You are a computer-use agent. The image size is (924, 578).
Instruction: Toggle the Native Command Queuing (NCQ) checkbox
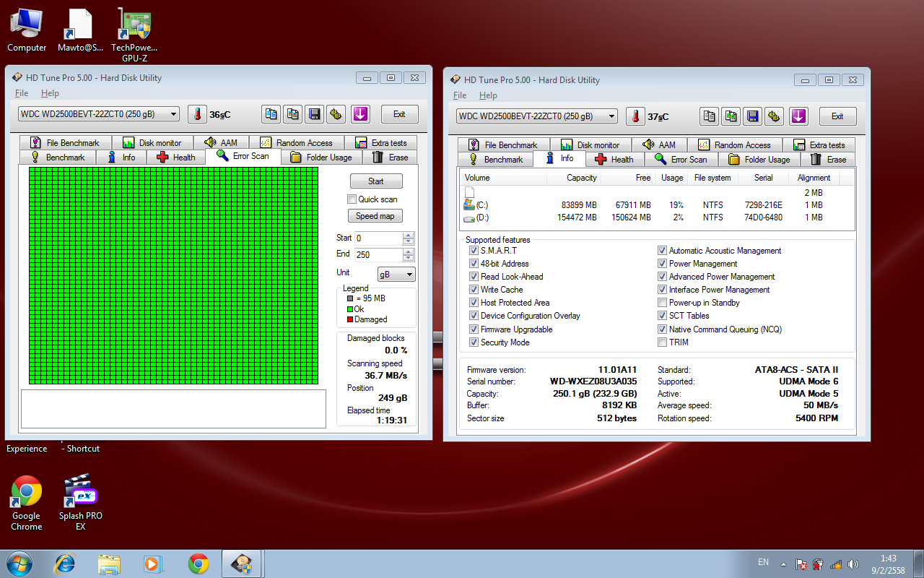pyautogui.click(x=662, y=329)
